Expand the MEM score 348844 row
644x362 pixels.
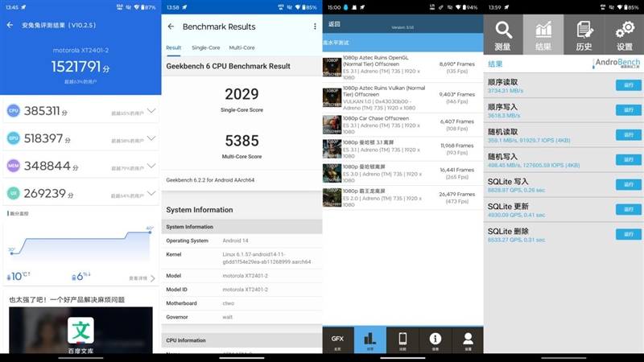tap(151, 166)
